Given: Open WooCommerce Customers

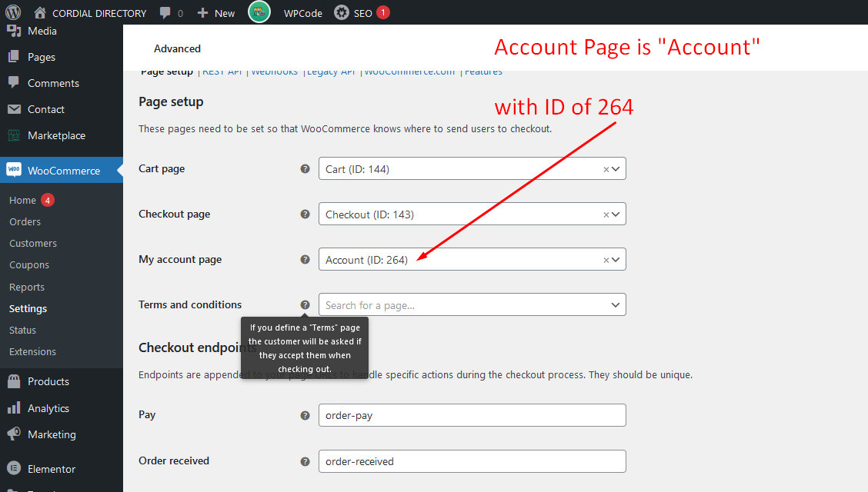Looking at the screenshot, I should pos(33,243).
